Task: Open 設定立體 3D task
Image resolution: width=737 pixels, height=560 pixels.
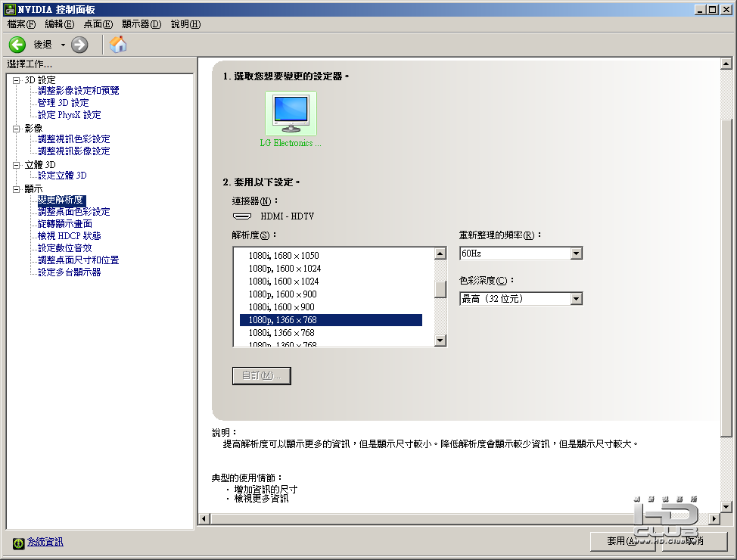Action: [x=62, y=176]
